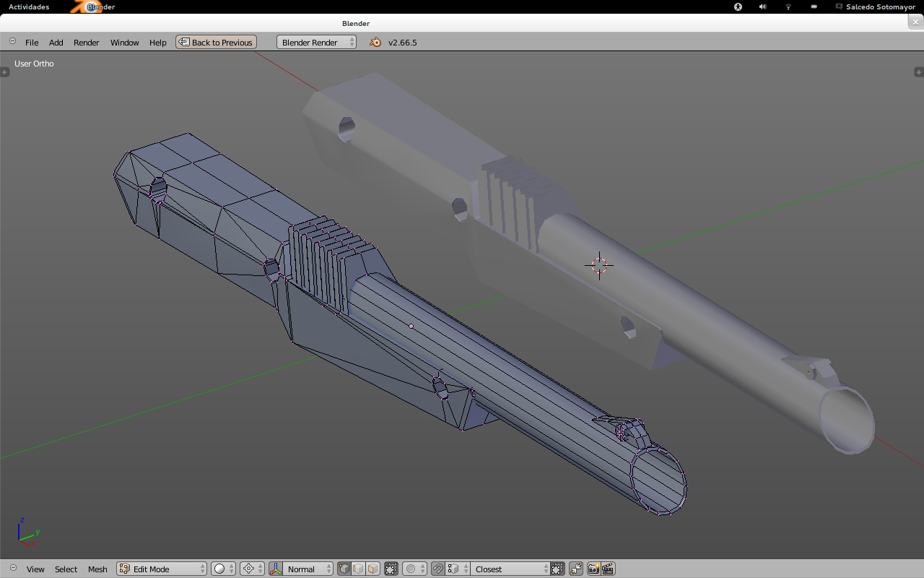Click the automerge editing icon
This screenshot has width=924, height=578.
click(x=576, y=569)
